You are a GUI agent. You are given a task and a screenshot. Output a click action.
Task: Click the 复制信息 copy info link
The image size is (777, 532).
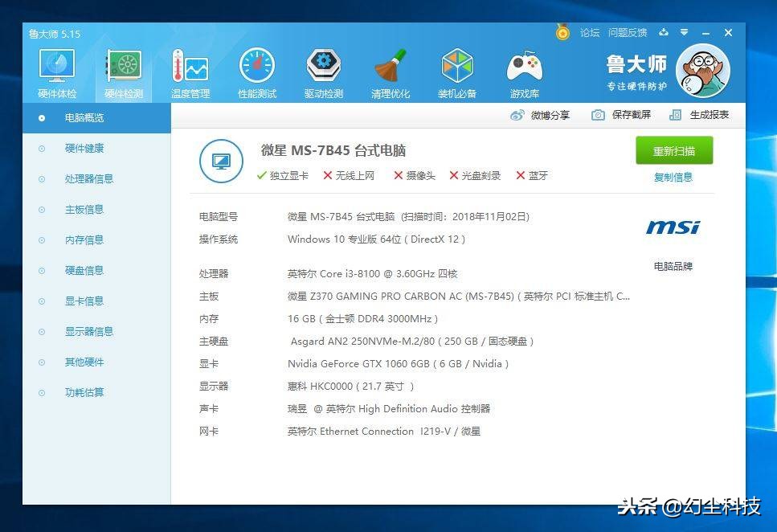pyautogui.click(x=673, y=178)
